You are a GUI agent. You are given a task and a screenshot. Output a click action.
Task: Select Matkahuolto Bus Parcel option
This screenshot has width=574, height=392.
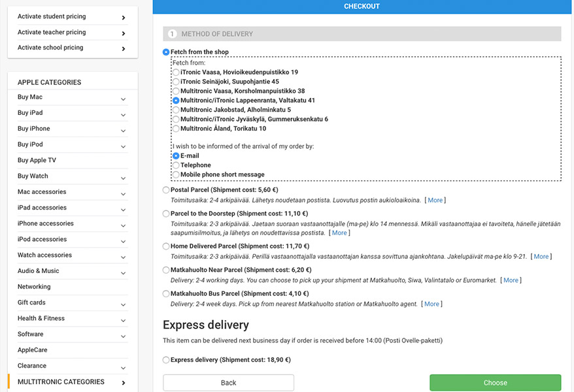166,293
